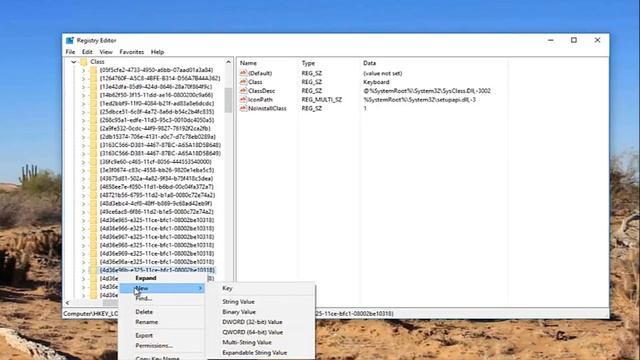Expand the {2a9fe532-0cdc key
640x360 pixels.
(83, 129)
